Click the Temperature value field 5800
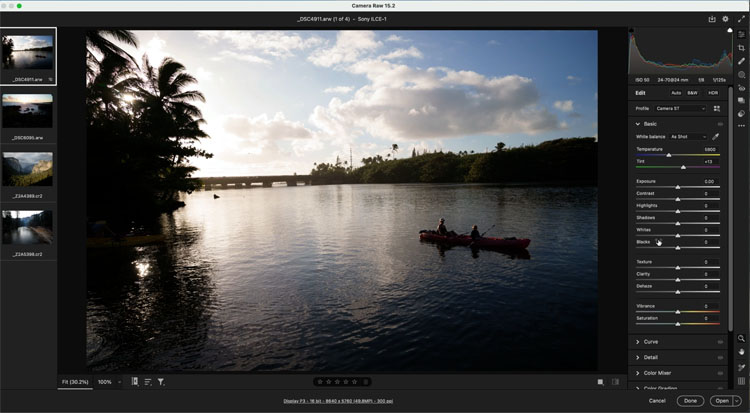The image size is (750, 413). pyautogui.click(x=710, y=149)
